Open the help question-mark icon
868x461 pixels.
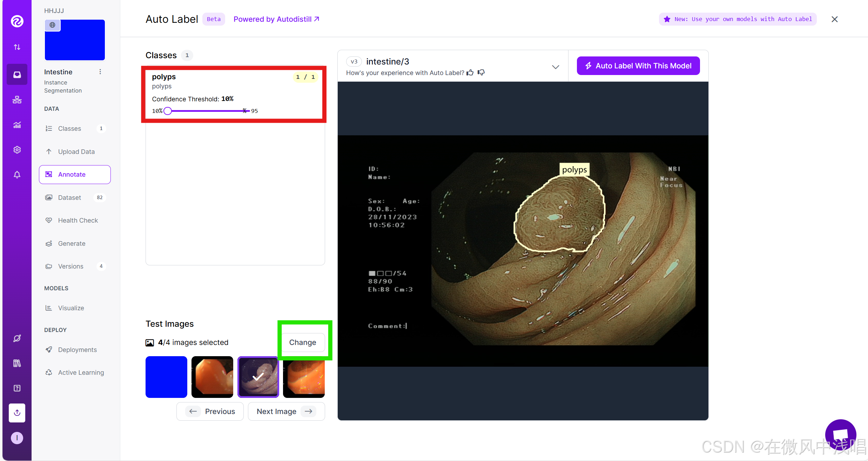[x=17, y=388]
